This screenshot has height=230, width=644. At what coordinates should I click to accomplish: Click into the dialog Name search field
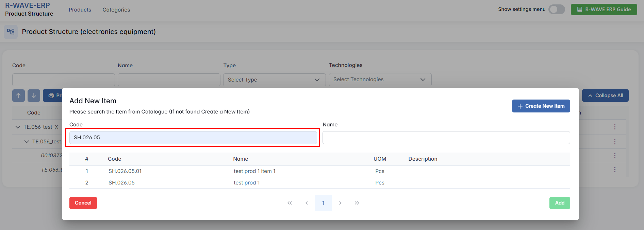[446, 138]
